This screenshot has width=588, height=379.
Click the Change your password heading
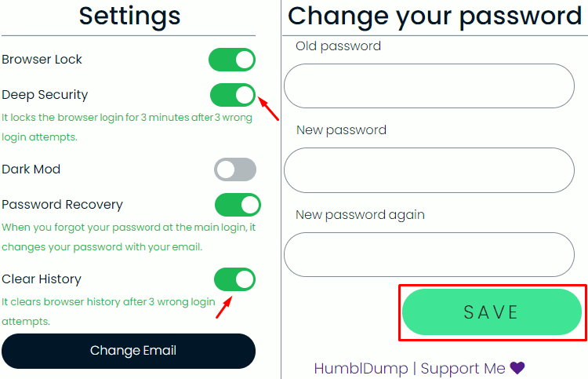(x=434, y=16)
